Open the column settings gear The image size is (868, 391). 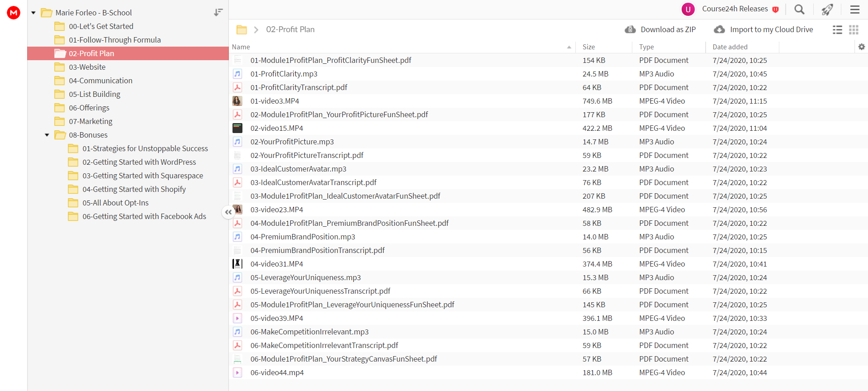point(861,47)
